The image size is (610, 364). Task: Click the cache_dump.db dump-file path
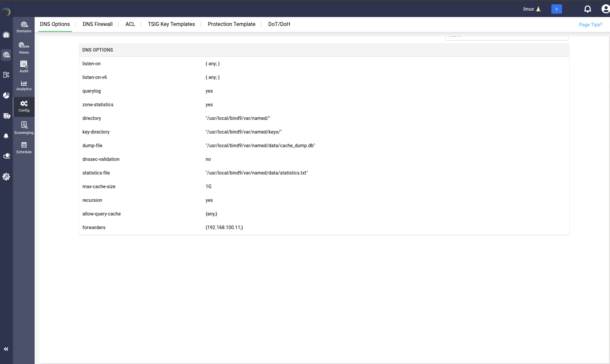click(260, 146)
